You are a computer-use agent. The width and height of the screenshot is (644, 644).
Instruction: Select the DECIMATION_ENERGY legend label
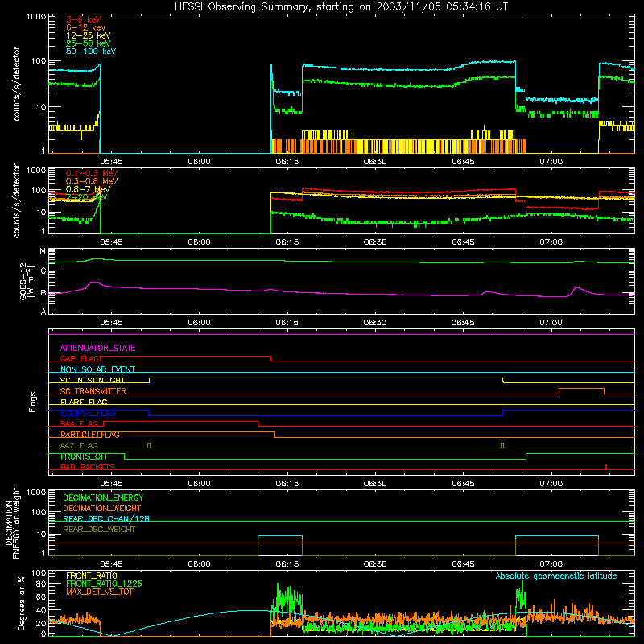click(x=103, y=497)
